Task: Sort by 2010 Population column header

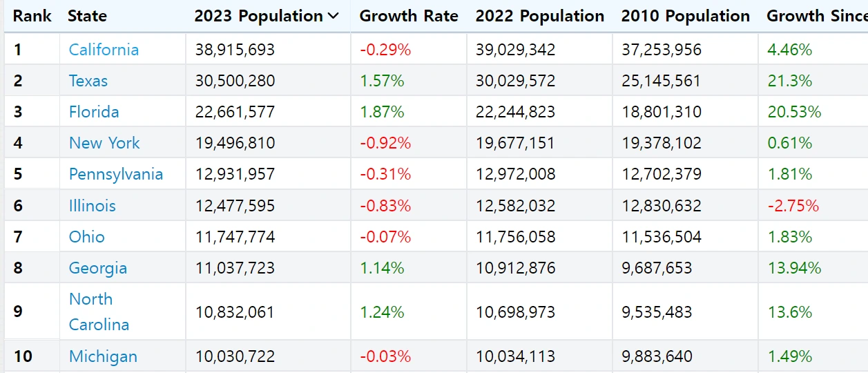Action: [x=685, y=17]
